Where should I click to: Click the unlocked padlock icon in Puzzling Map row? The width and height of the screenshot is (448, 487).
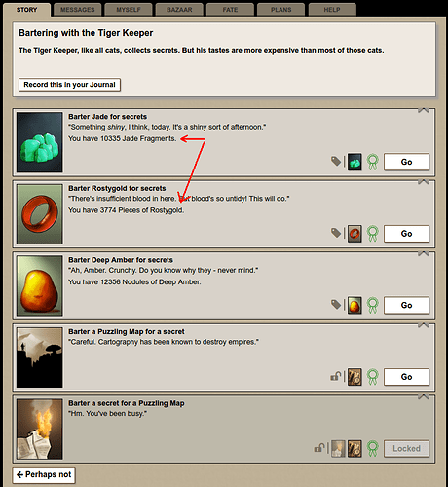pyautogui.click(x=336, y=376)
